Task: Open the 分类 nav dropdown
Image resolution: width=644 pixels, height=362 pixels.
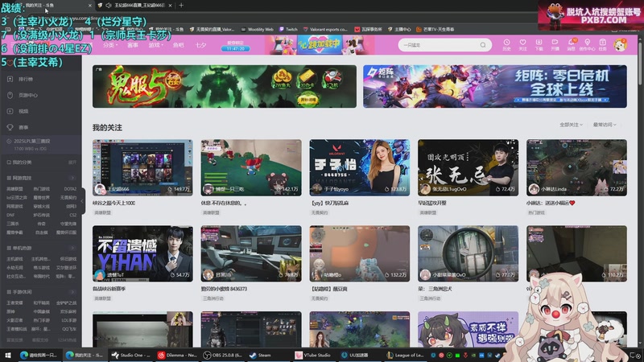Action: point(110,45)
